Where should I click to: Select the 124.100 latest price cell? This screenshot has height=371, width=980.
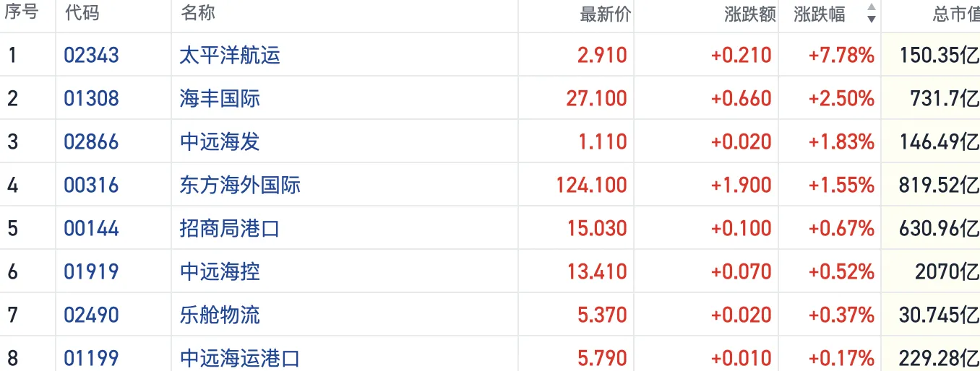coord(591,185)
